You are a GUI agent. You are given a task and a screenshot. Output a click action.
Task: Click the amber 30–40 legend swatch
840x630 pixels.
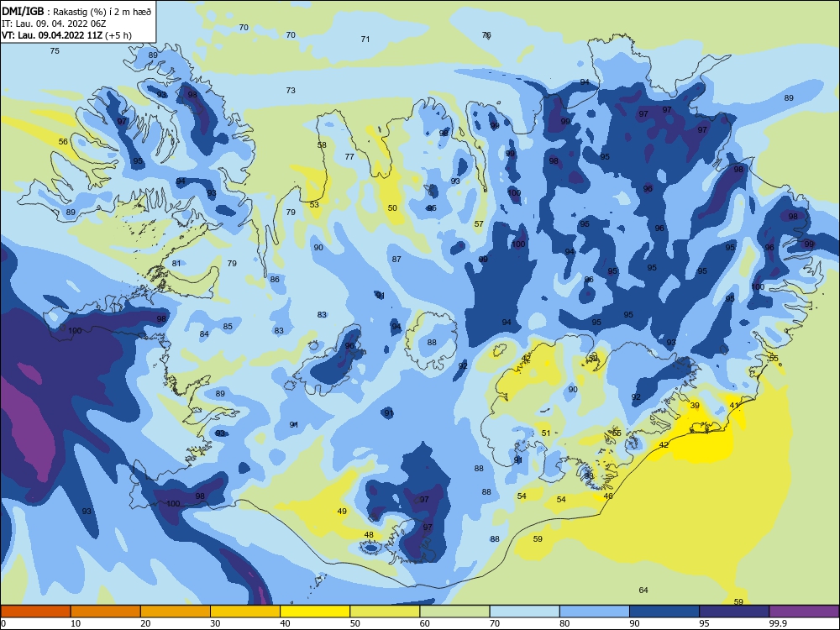coord(245,612)
